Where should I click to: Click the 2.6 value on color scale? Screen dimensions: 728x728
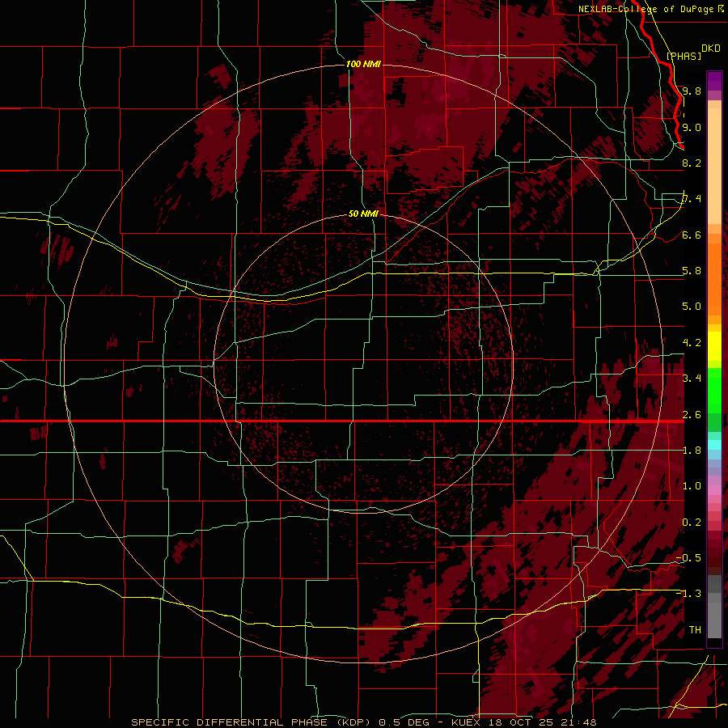pos(692,415)
